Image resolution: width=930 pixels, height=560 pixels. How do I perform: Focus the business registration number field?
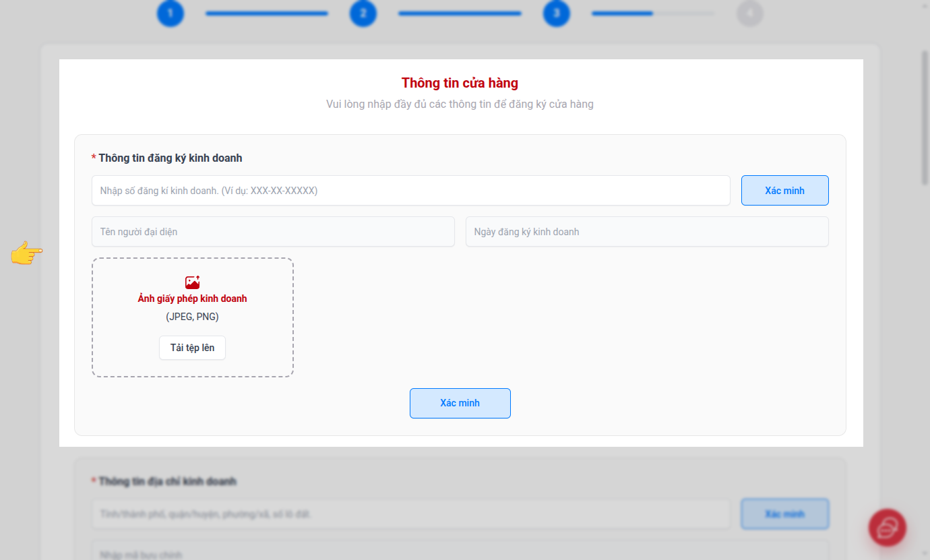(410, 191)
